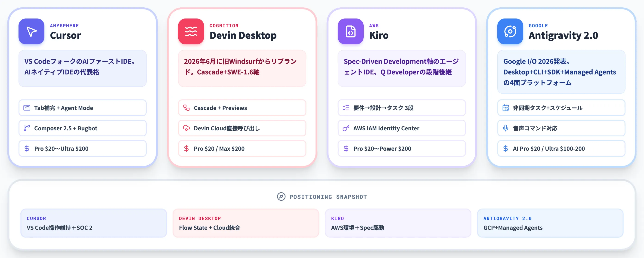Click keyboard icon beside Tab補完 + Agent Mode
The width and height of the screenshot is (644, 258).
coord(27,108)
